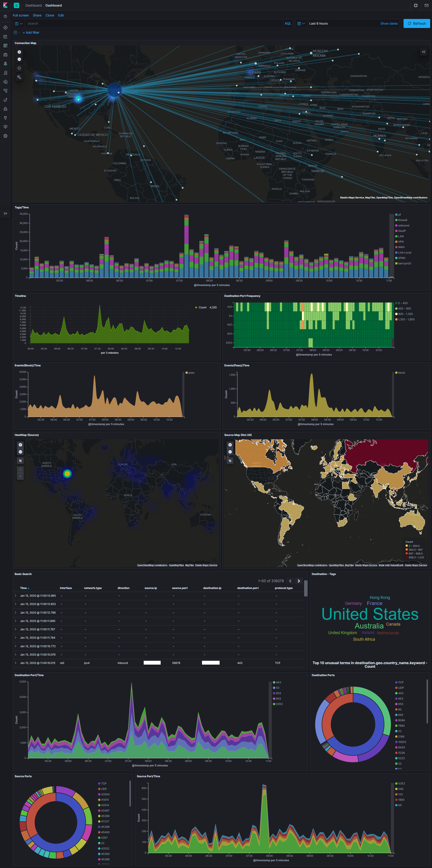Expand row Jan 15, 2020 @ 11:00:10.772
432x868 pixels.
[16, 646]
